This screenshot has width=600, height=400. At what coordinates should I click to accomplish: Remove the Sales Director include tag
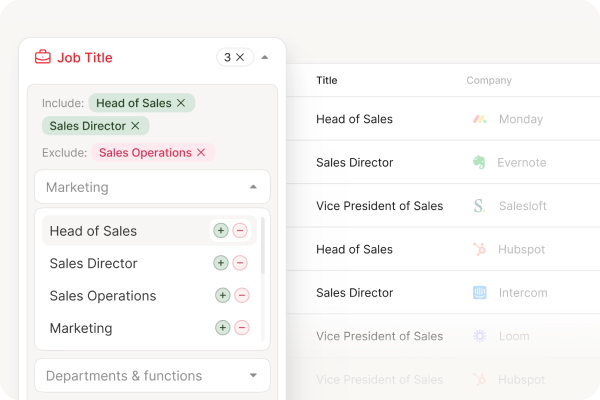click(135, 126)
